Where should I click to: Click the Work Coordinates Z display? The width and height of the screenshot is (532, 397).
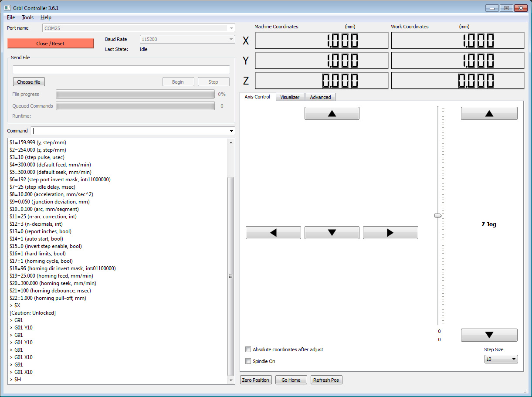tap(457, 81)
